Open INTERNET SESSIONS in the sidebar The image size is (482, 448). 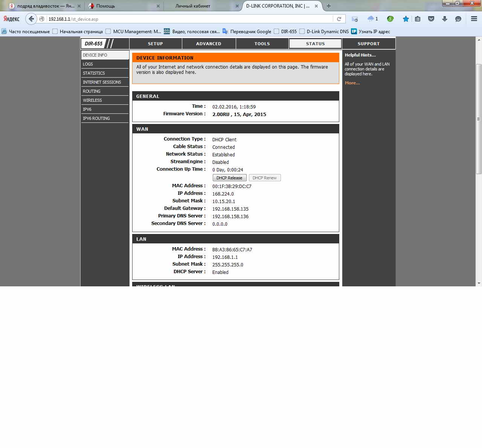[x=105, y=82]
